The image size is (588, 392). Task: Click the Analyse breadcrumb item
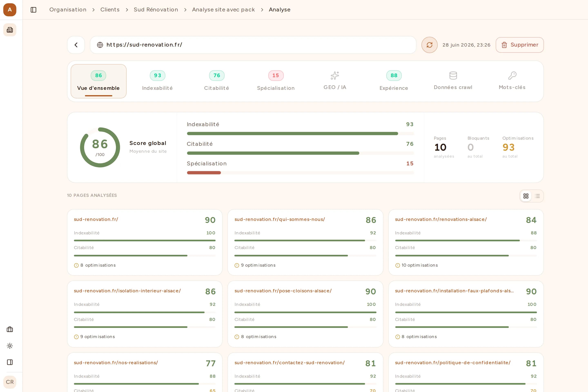point(280,10)
